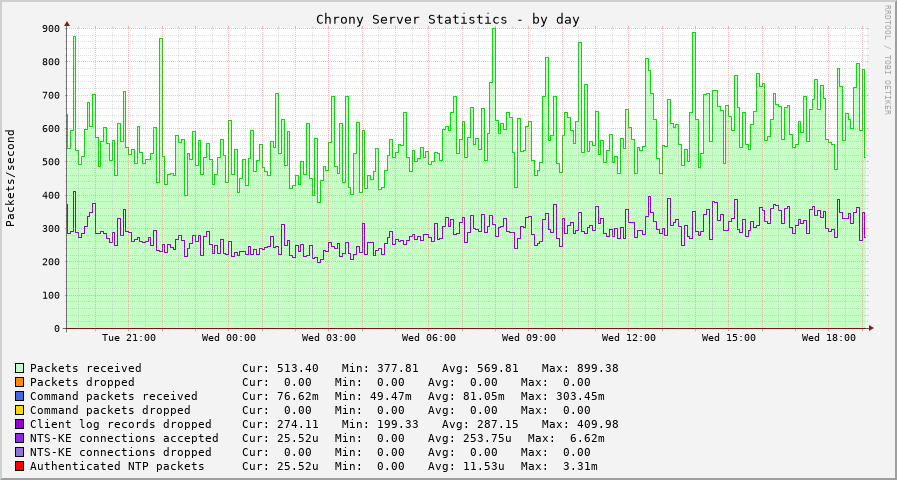The image size is (897, 480).
Task: Click the Cur: 513.40 value
Action: (280, 368)
